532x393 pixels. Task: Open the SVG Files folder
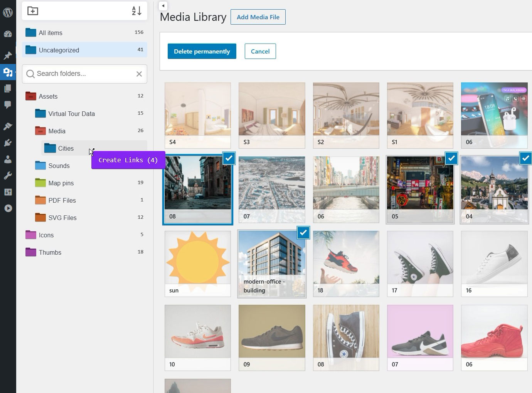(x=89, y=218)
